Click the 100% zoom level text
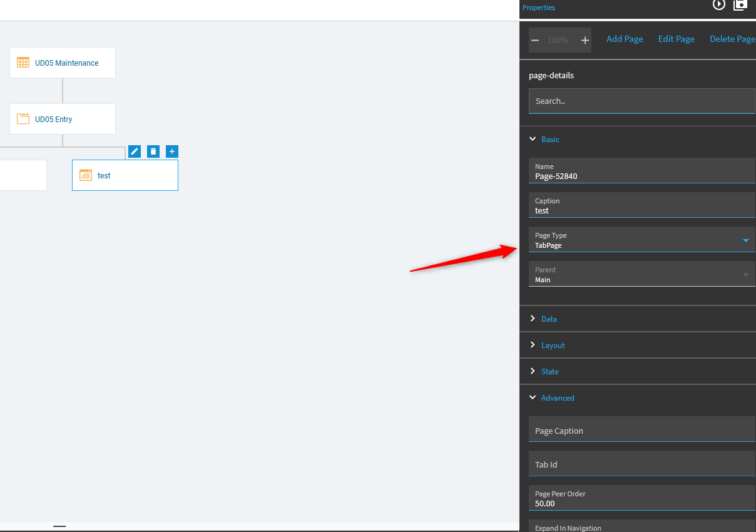Image resolution: width=756 pixels, height=532 pixels. click(x=558, y=40)
